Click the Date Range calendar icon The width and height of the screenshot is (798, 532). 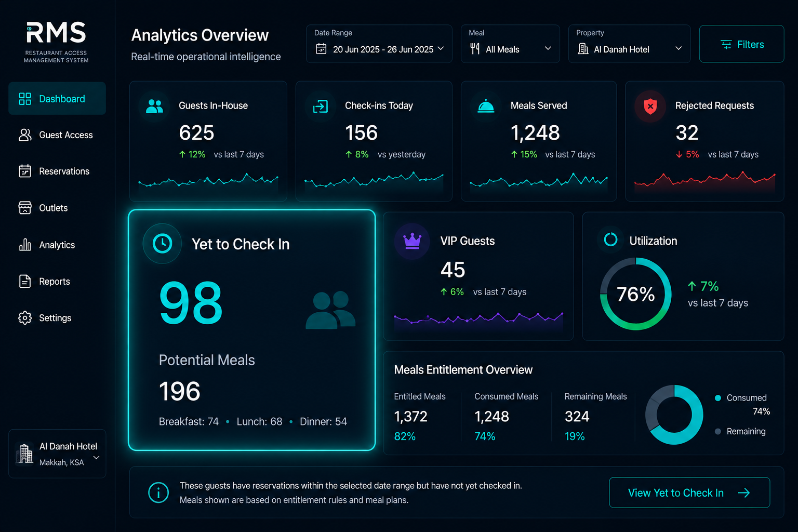321,49
